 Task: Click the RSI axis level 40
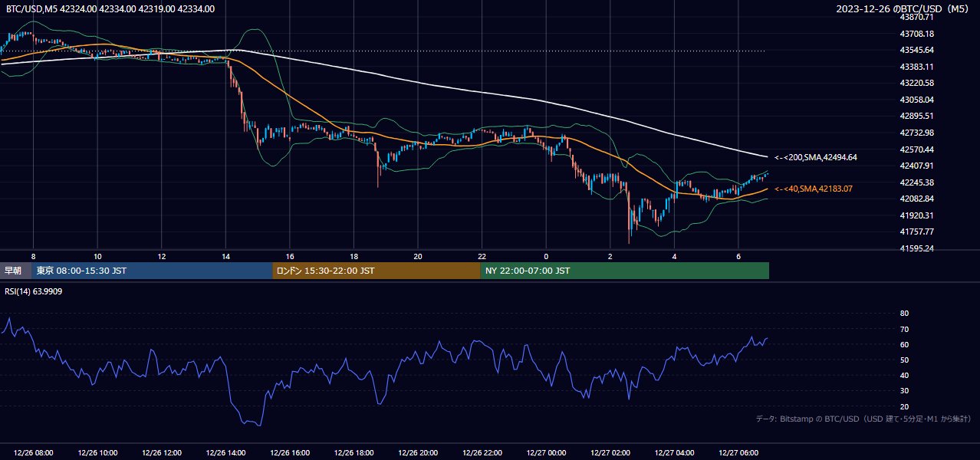904,375
